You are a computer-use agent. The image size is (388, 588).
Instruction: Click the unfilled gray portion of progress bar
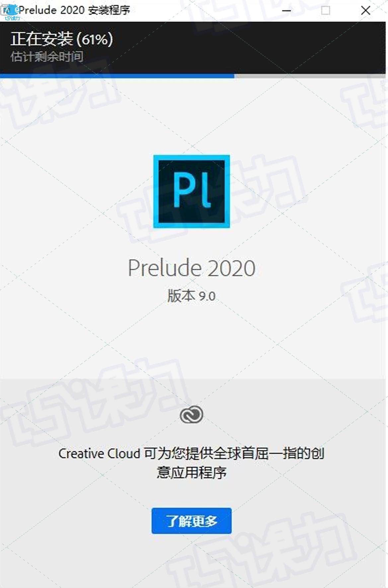[x=310, y=76]
